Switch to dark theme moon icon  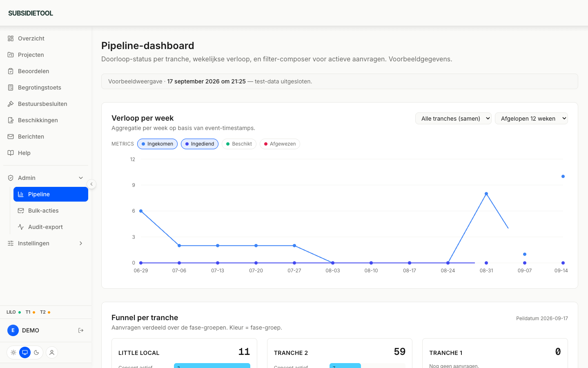coord(36,352)
